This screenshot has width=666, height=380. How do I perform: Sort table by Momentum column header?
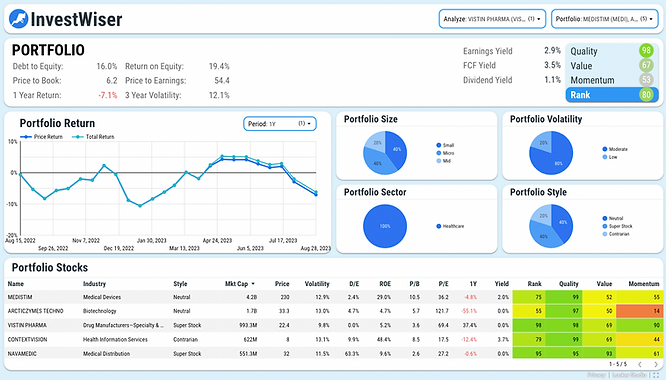[x=643, y=284]
